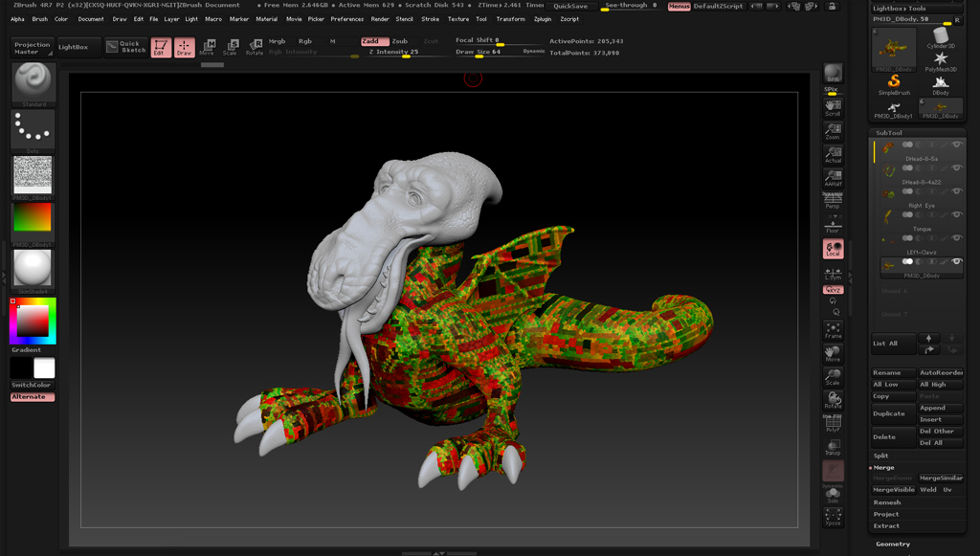Image resolution: width=980 pixels, height=556 pixels.
Task: Toggle Zadd sculpt mode
Action: [x=375, y=41]
